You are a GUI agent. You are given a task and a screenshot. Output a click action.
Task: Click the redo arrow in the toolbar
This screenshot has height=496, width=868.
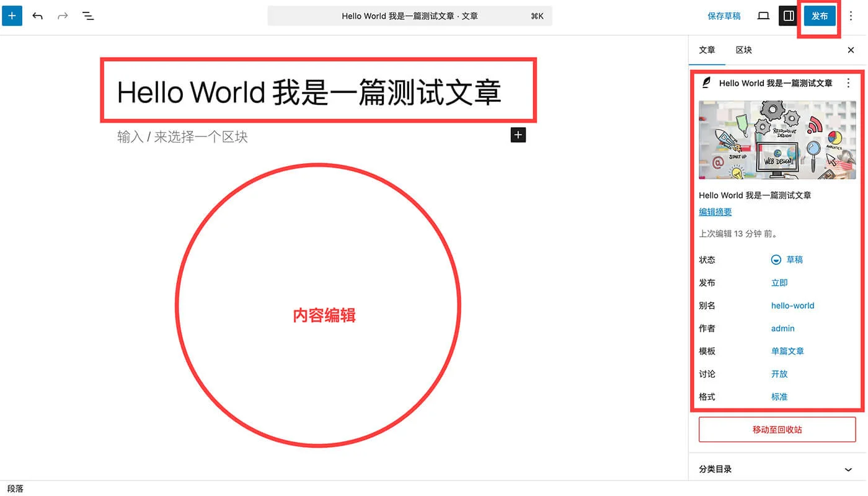point(62,15)
